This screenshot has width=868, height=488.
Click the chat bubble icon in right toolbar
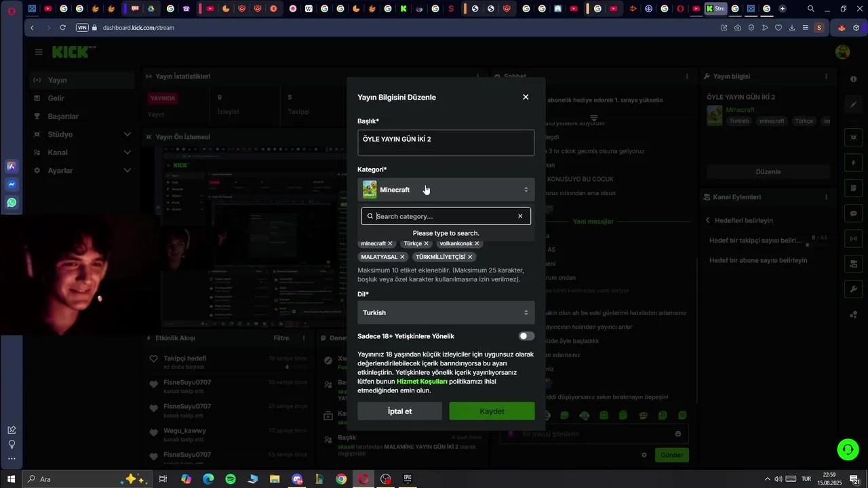click(x=853, y=213)
